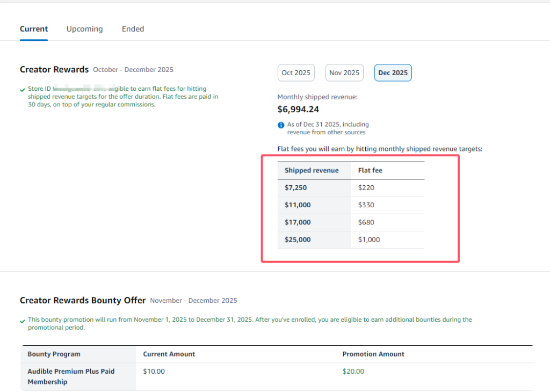This screenshot has width=550, height=392.
Task: Select Audible Premium Plus Paid Membership row
Action: (71, 376)
